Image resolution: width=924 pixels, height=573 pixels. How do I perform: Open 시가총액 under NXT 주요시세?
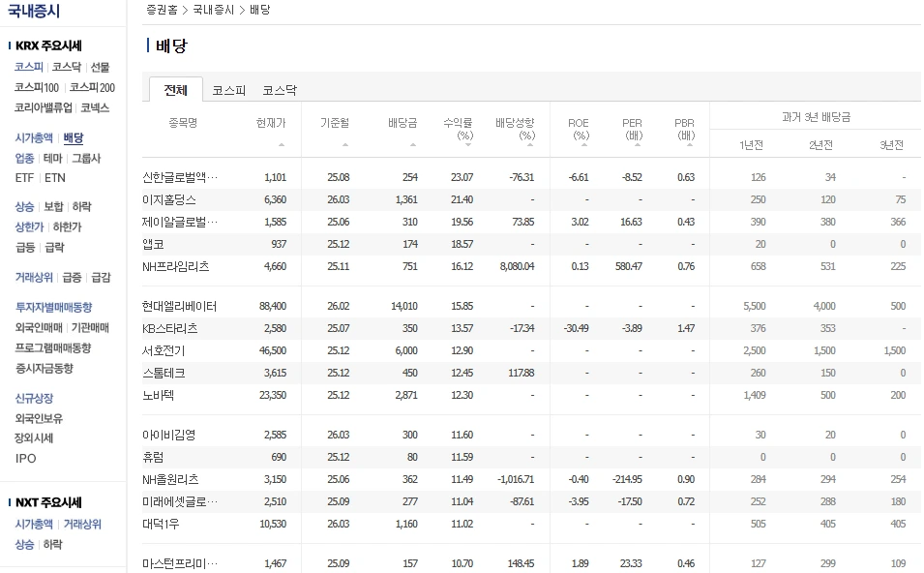(34, 524)
